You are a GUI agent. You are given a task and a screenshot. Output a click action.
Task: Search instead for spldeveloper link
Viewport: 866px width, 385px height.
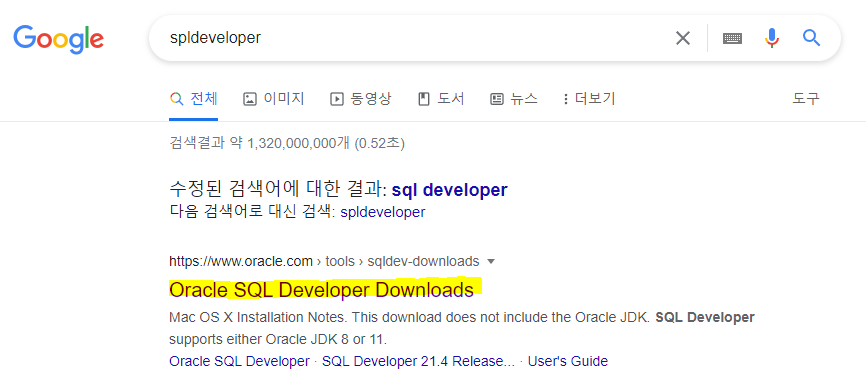pos(383,212)
